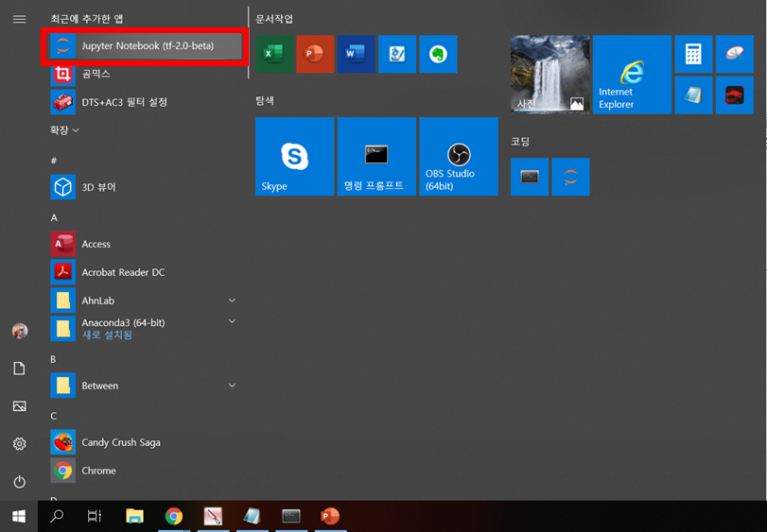Open the Skype tile

point(294,156)
